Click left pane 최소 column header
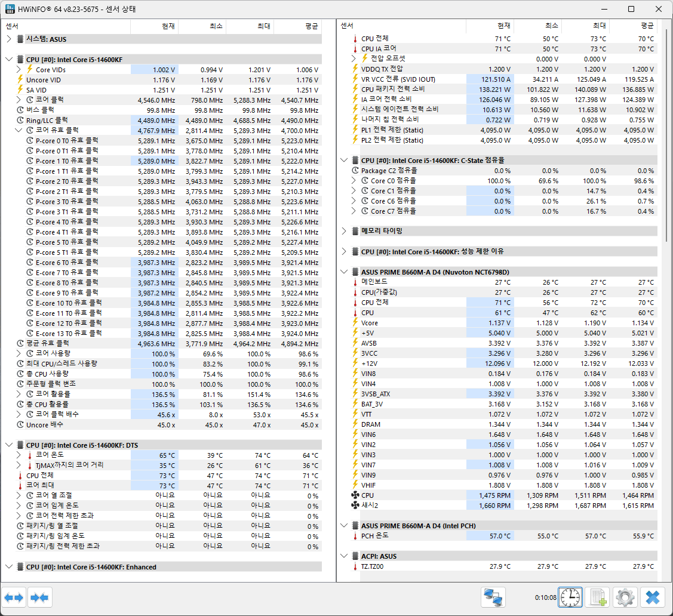 pos(202,26)
